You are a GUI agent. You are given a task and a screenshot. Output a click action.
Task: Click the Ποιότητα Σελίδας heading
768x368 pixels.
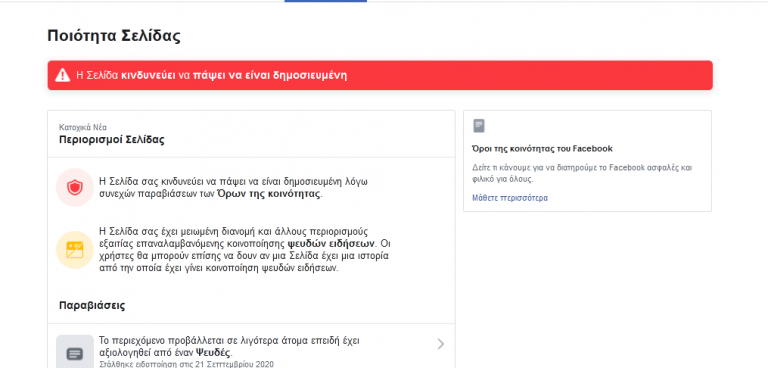pyautogui.click(x=114, y=36)
